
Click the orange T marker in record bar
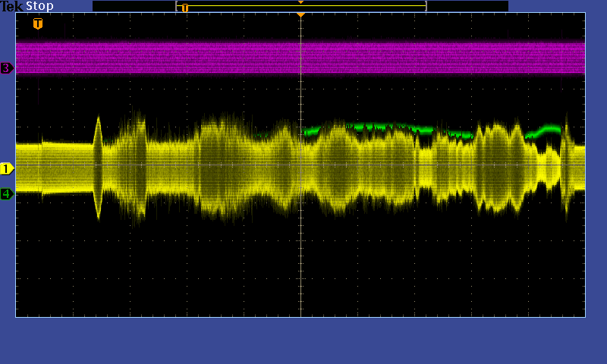184,8
